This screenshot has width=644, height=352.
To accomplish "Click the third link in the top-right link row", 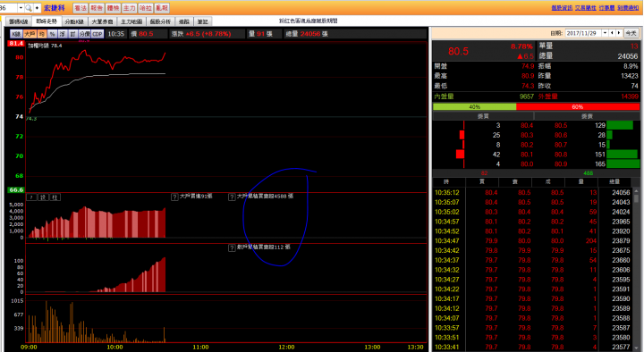I will pos(606,8).
